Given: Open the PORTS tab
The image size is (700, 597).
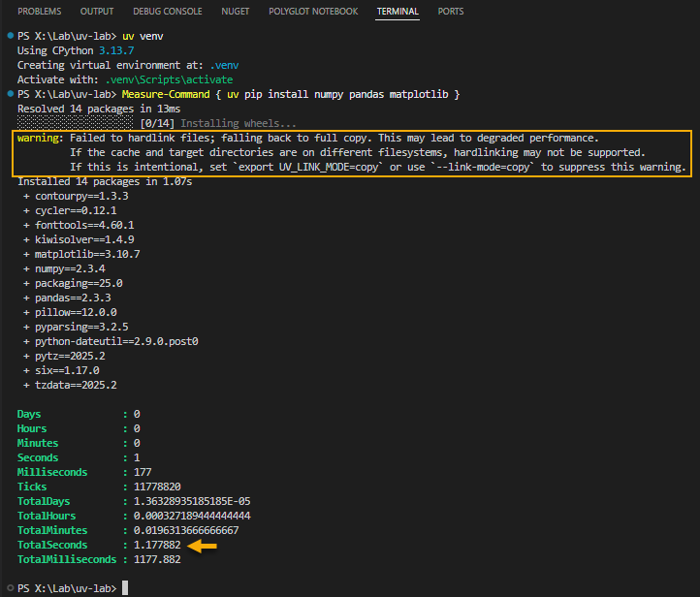Looking at the screenshot, I should (x=450, y=12).
